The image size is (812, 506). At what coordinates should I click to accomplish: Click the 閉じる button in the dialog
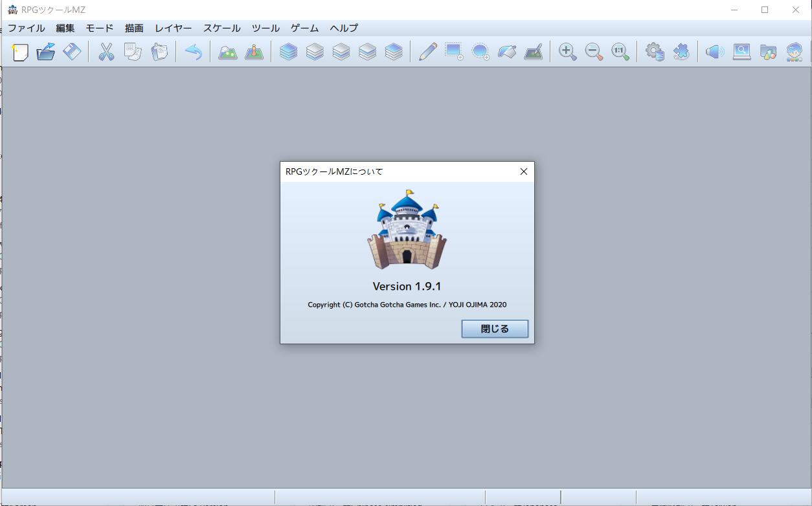point(495,329)
